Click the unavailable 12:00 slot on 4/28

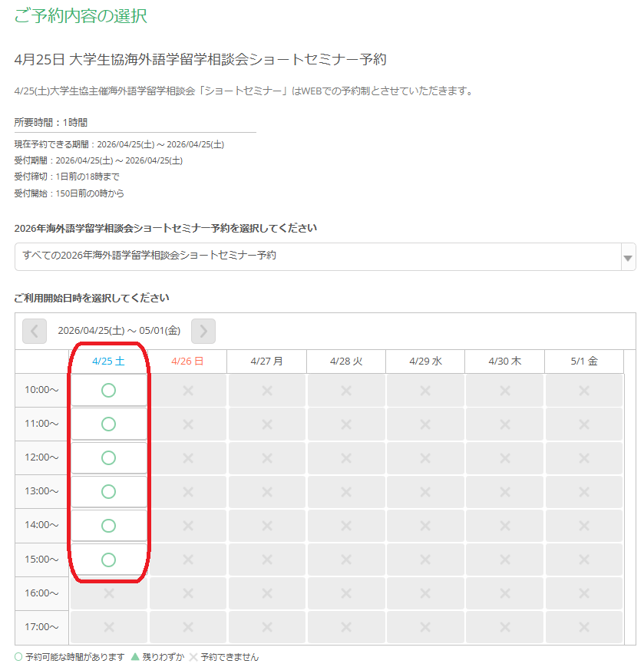click(346, 458)
